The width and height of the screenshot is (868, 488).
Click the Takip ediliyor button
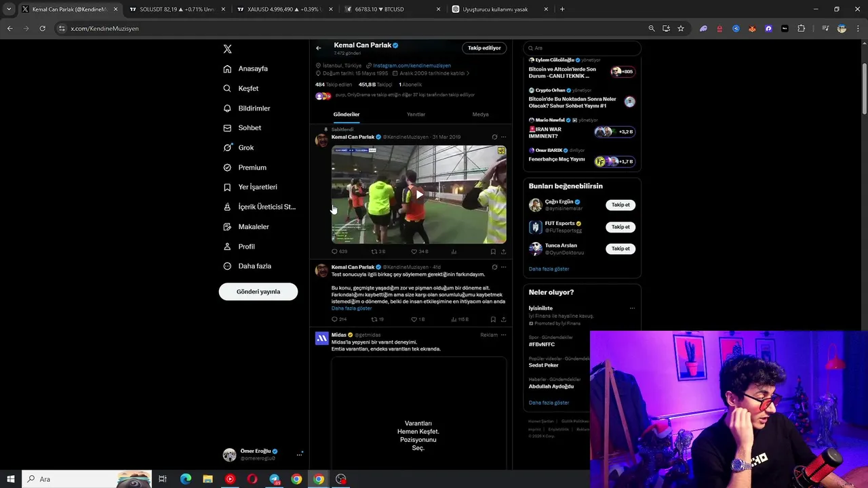[x=484, y=48]
